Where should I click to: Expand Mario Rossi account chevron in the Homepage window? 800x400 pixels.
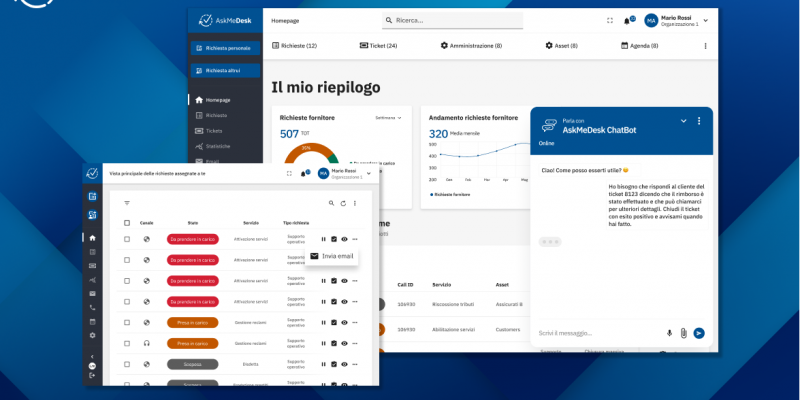706,20
